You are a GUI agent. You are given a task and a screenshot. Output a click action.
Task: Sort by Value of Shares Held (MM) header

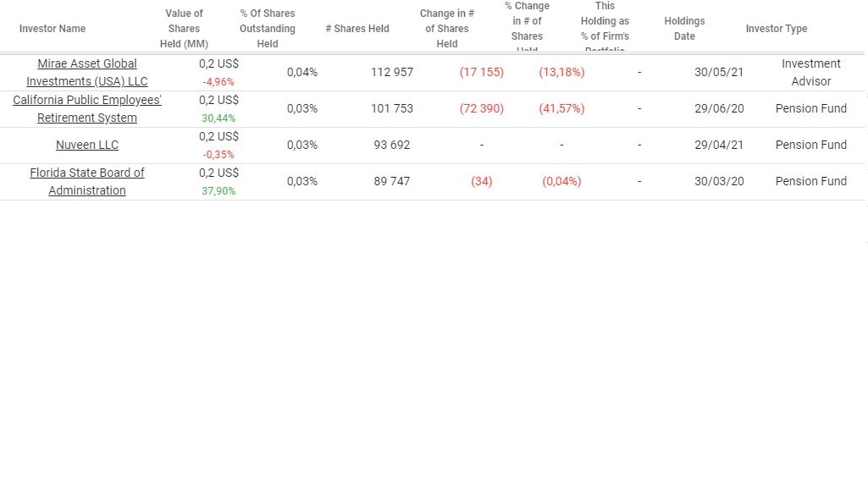(184, 29)
